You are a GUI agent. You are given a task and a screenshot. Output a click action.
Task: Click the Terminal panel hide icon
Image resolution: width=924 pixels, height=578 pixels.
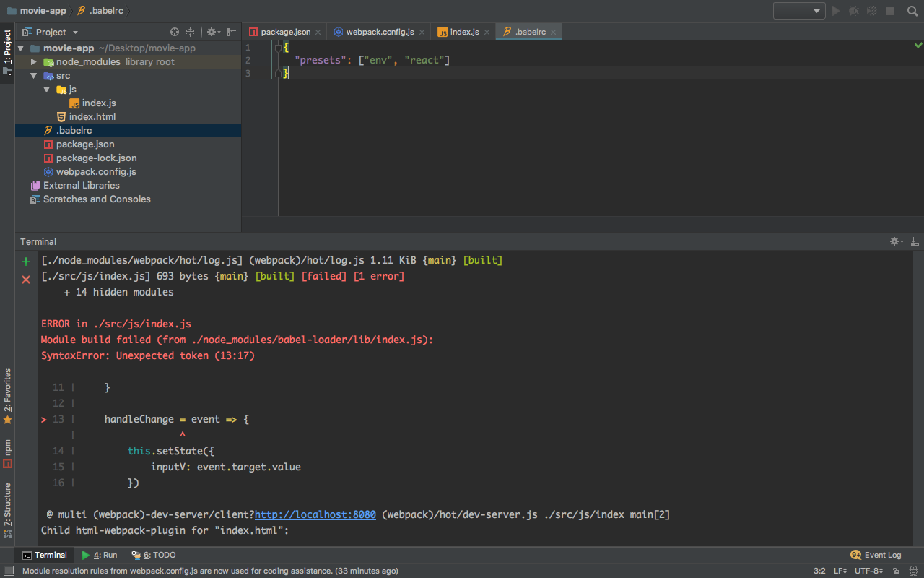(x=915, y=241)
